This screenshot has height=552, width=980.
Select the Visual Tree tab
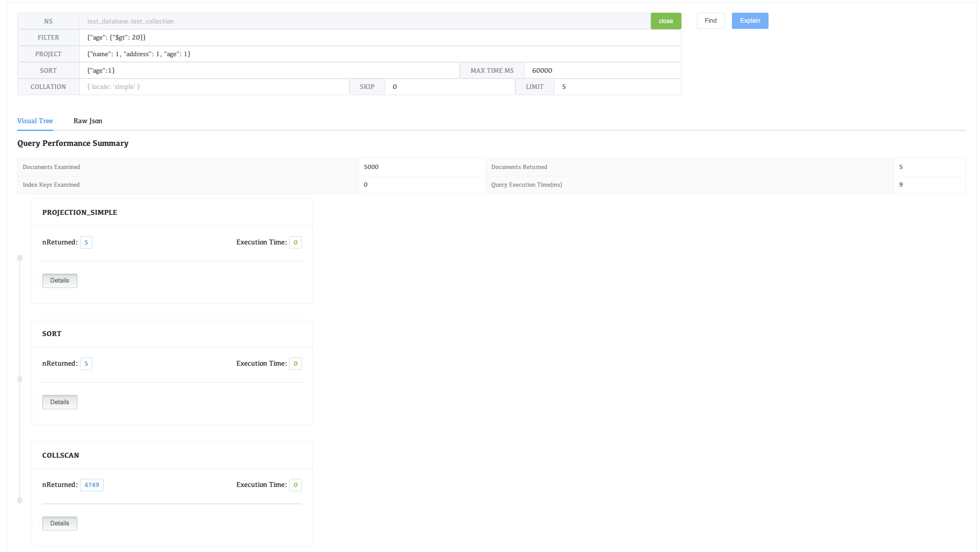tap(35, 121)
